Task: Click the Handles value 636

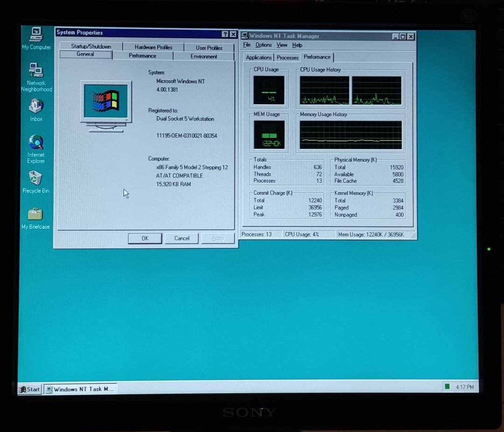Action: click(x=318, y=167)
